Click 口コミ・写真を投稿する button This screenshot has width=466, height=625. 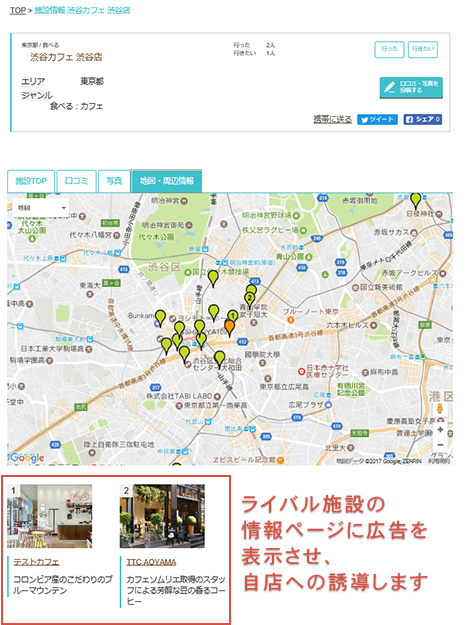pos(411,87)
